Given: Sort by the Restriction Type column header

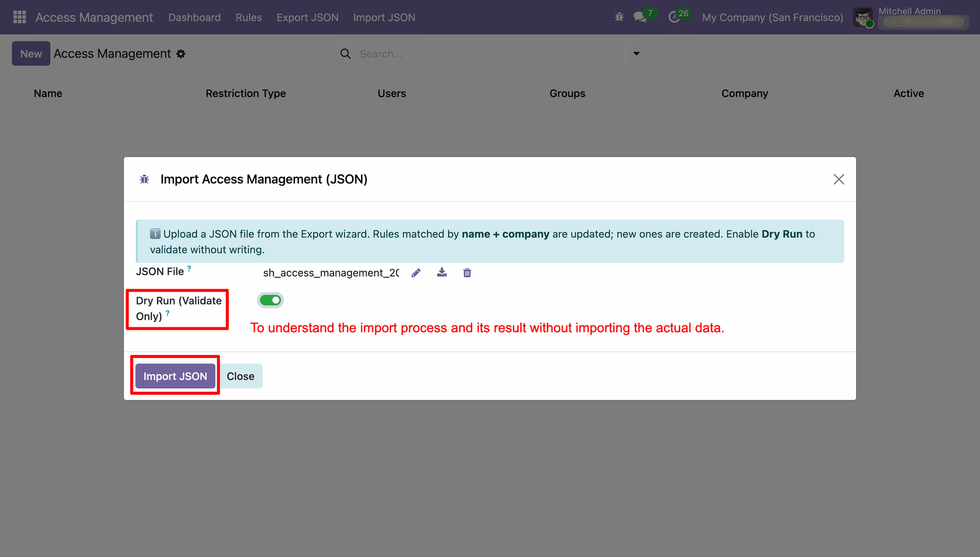Looking at the screenshot, I should click(x=246, y=93).
